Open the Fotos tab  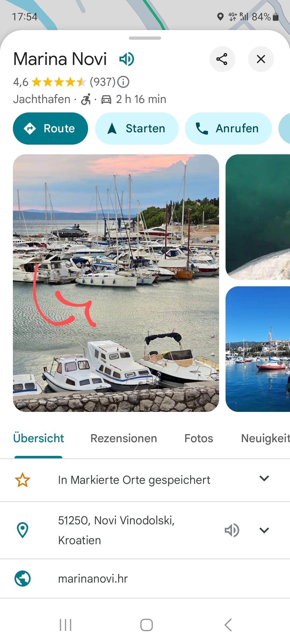(199, 438)
